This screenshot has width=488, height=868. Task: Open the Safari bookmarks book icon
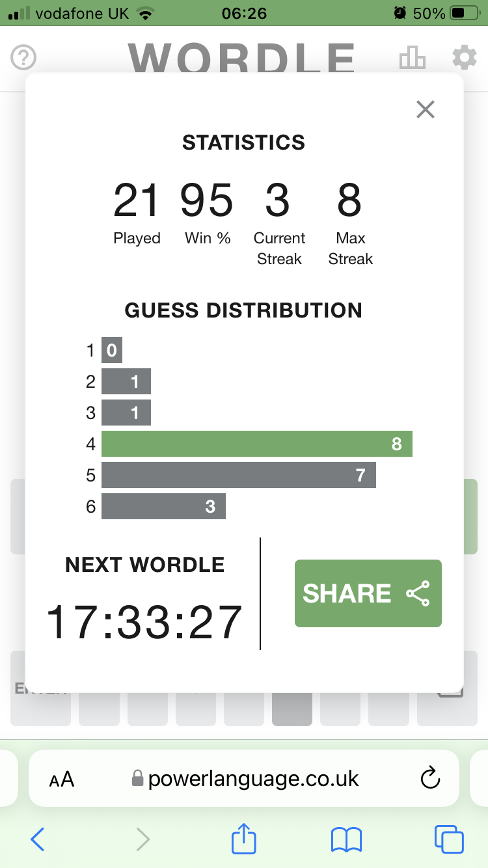[x=346, y=840]
